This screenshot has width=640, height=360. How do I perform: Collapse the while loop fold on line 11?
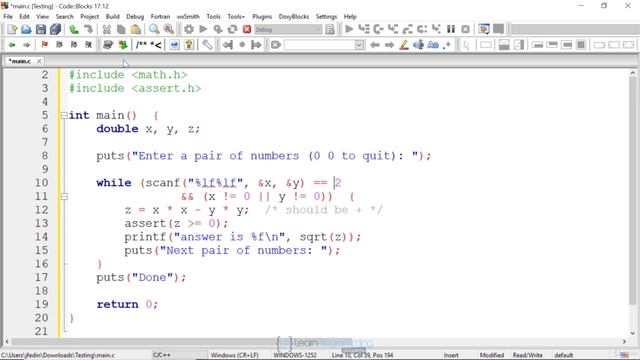(64, 197)
